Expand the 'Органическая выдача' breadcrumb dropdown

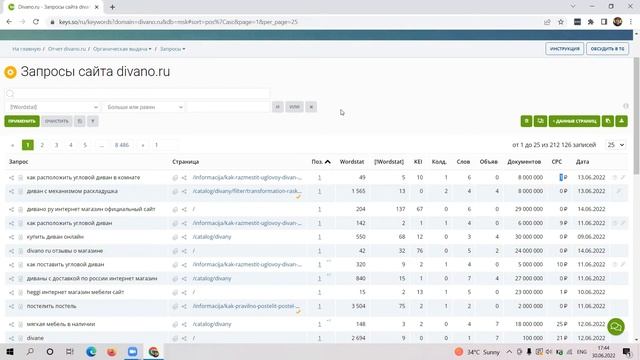coord(122,49)
